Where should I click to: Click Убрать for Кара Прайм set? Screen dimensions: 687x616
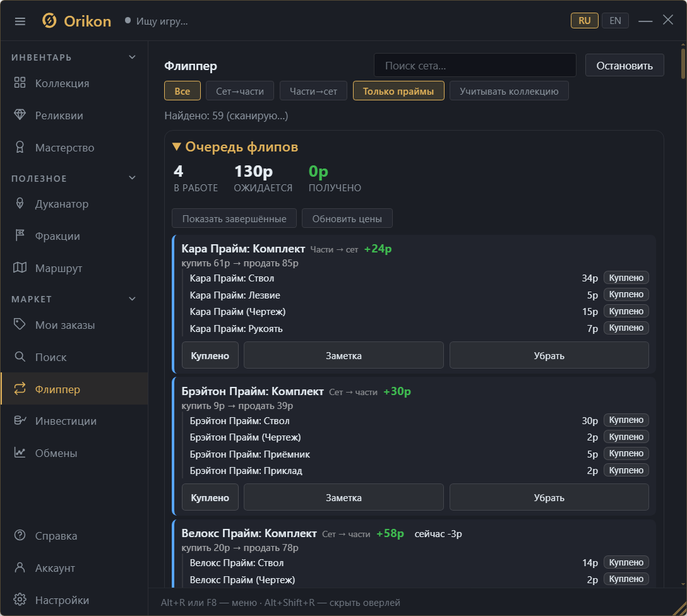(549, 355)
